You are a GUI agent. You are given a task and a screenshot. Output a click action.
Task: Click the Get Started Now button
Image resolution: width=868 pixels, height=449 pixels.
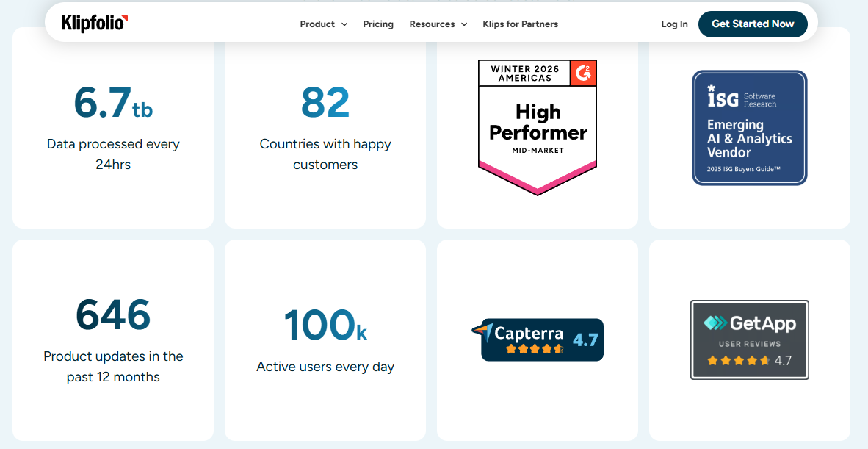[x=753, y=24]
